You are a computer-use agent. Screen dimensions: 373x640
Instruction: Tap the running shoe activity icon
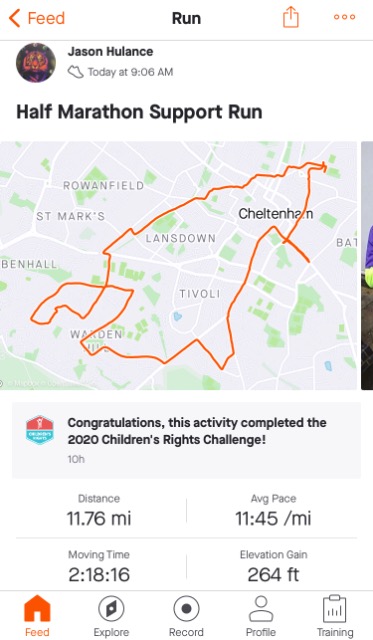point(75,72)
